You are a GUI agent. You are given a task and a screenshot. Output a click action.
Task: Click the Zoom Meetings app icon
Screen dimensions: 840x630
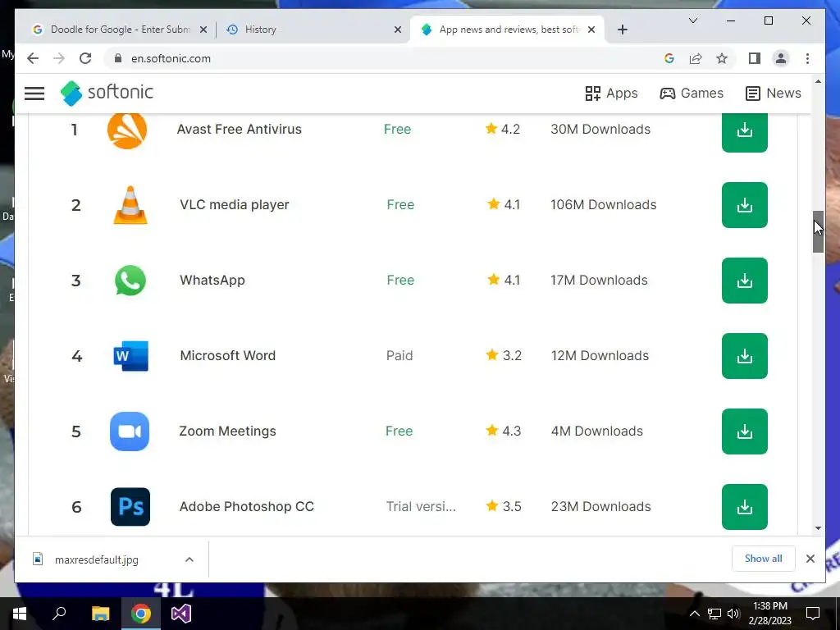[x=130, y=431]
